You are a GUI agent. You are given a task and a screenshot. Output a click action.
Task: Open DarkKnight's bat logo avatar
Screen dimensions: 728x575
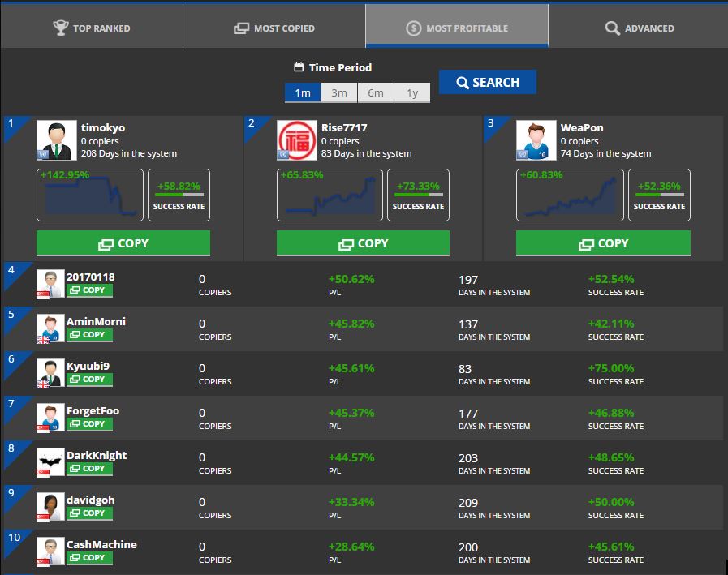point(50,461)
